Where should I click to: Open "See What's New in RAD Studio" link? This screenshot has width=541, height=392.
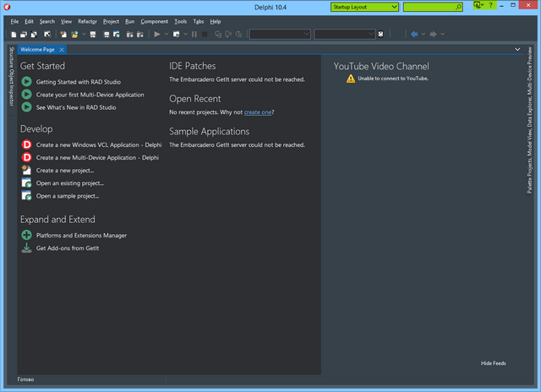pos(76,107)
